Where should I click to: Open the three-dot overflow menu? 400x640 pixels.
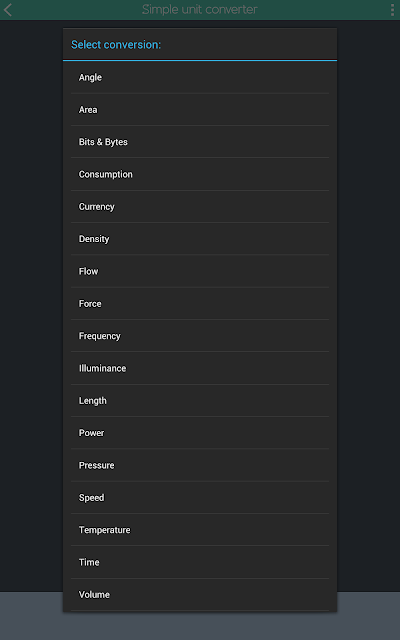click(x=392, y=10)
